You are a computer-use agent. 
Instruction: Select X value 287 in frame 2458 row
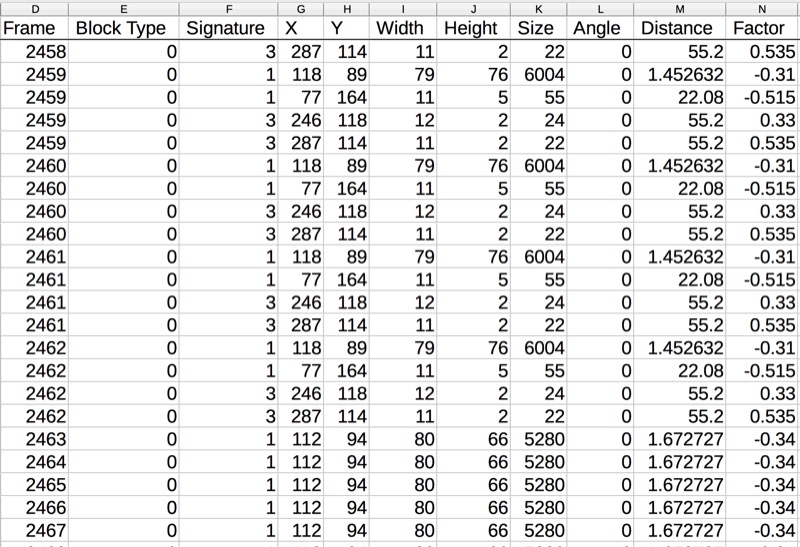click(x=301, y=52)
